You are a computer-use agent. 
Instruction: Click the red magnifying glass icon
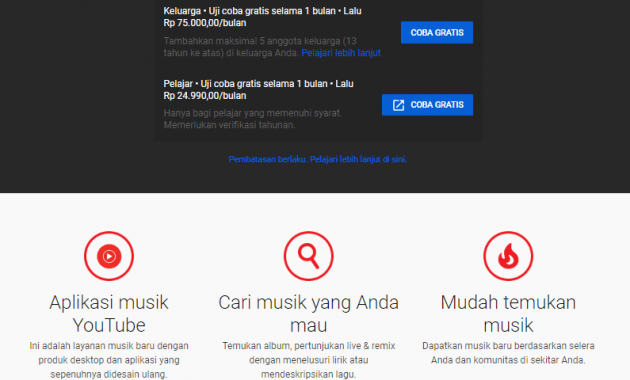[x=309, y=256]
